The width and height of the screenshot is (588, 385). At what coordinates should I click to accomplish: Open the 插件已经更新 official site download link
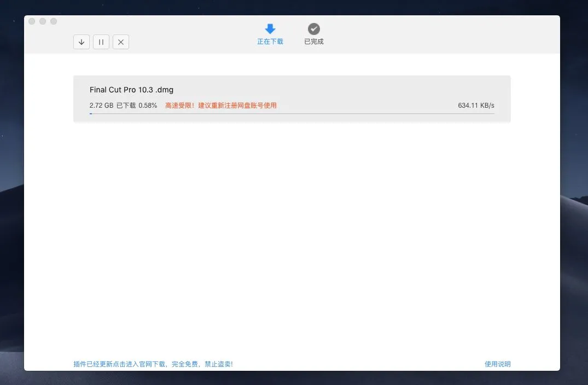point(153,364)
